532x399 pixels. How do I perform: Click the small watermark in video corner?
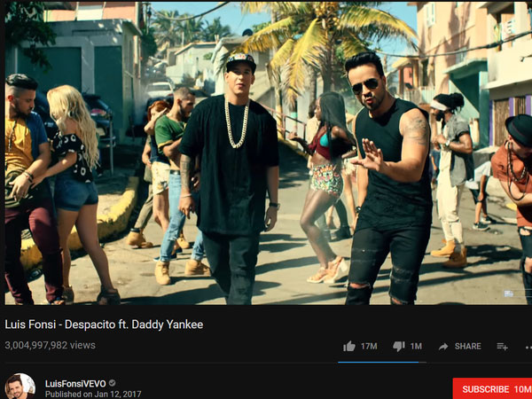point(508,293)
